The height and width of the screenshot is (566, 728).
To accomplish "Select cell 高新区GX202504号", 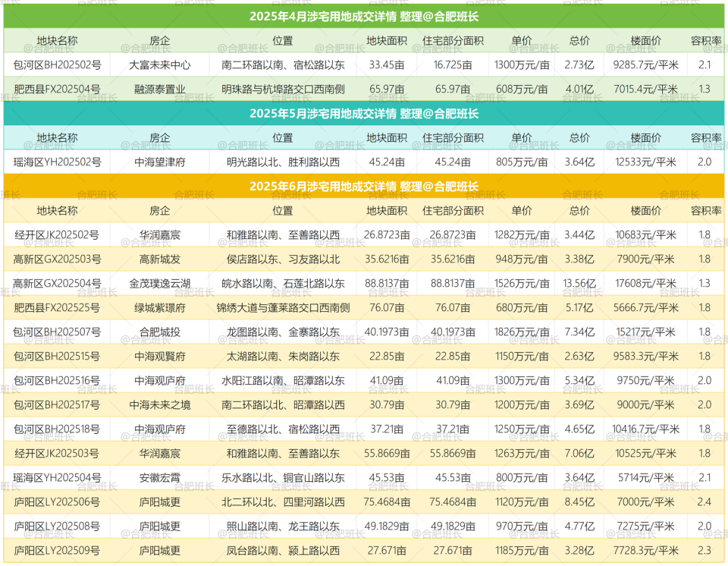I will (57, 284).
